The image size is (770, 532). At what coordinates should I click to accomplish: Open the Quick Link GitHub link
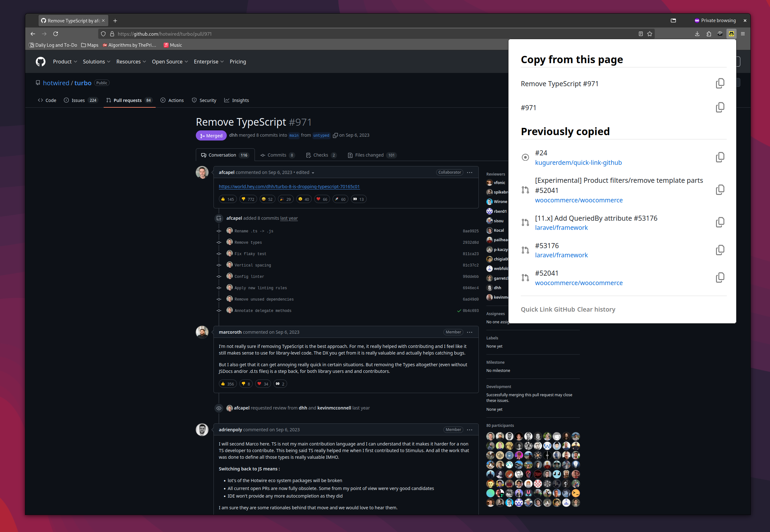[547, 309]
